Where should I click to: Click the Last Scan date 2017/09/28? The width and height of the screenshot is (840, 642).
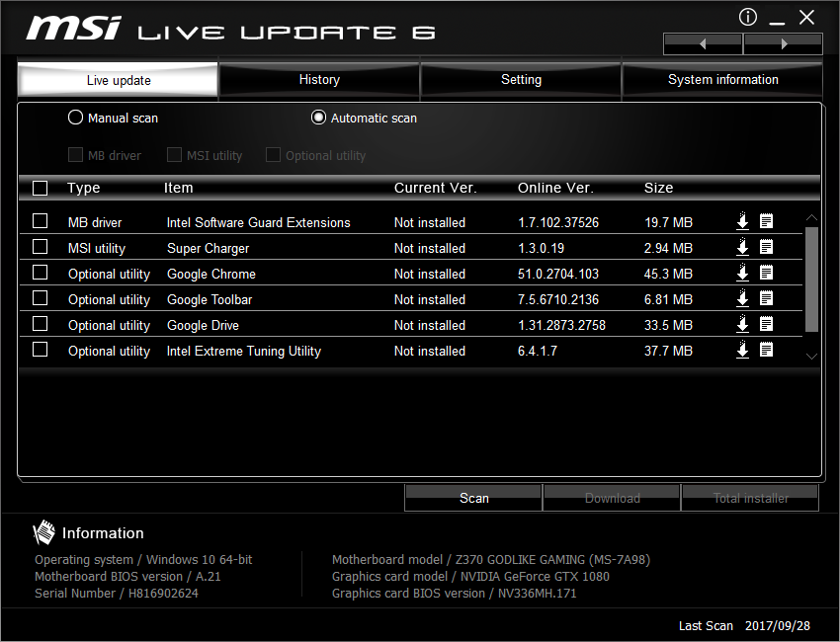point(778,626)
